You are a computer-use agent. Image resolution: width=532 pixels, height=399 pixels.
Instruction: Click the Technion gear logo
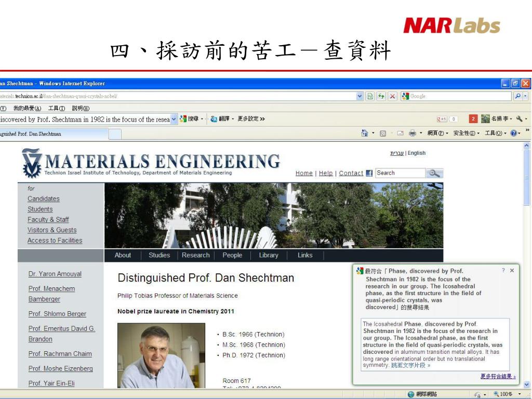[32, 163]
